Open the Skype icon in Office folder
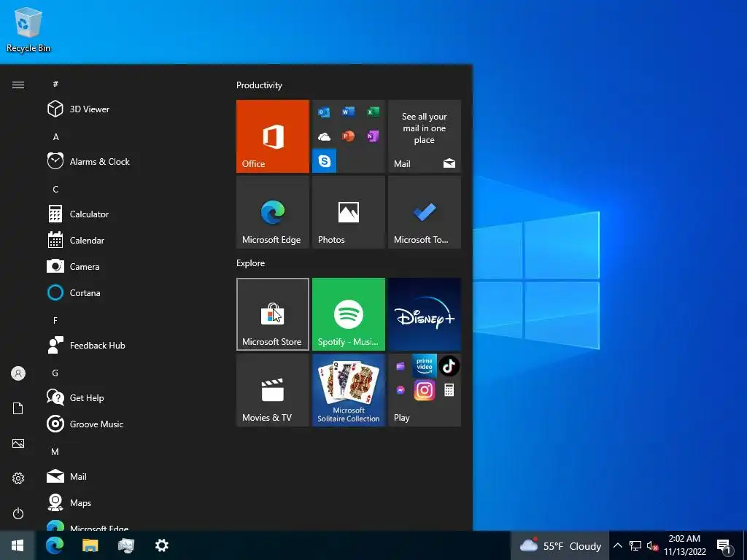The width and height of the screenshot is (747, 560). pos(325,161)
